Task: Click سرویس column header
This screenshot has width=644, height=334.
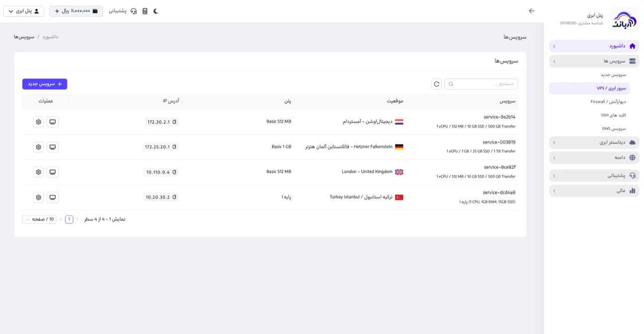Action: (507, 101)
